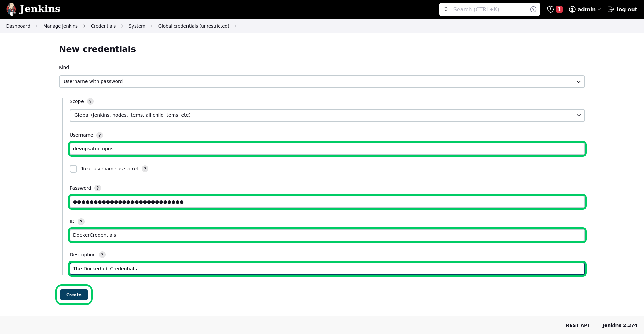Open Credentials breadcrumb link

click(103, 26)
